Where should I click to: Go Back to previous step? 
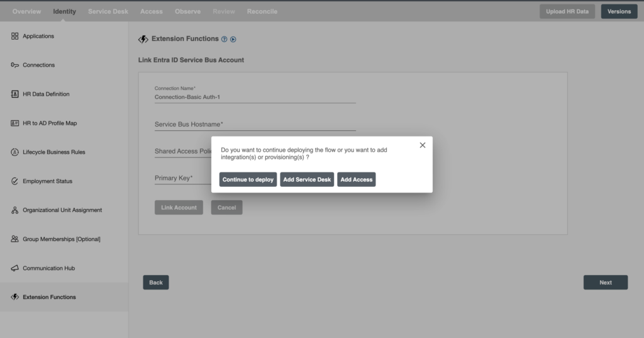tap(156, 283)
